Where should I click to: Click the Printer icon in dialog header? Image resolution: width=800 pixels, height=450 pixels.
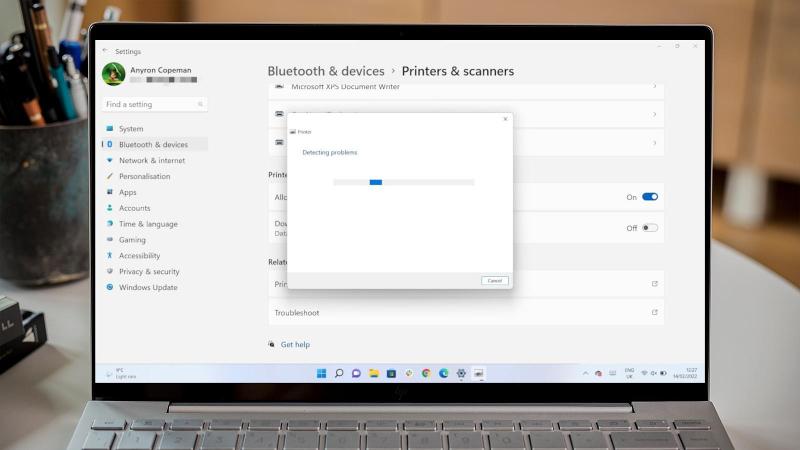click(x=293, y=132)
